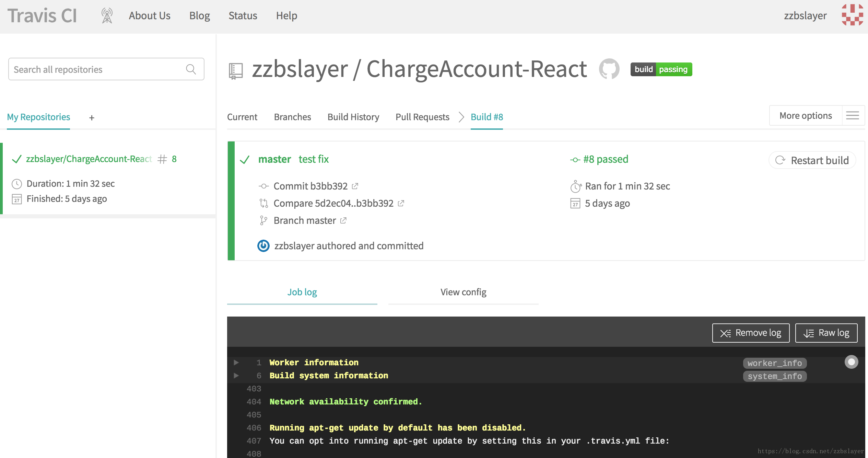
Task: Open compare diff external link icon
Action: coord(401,203)
